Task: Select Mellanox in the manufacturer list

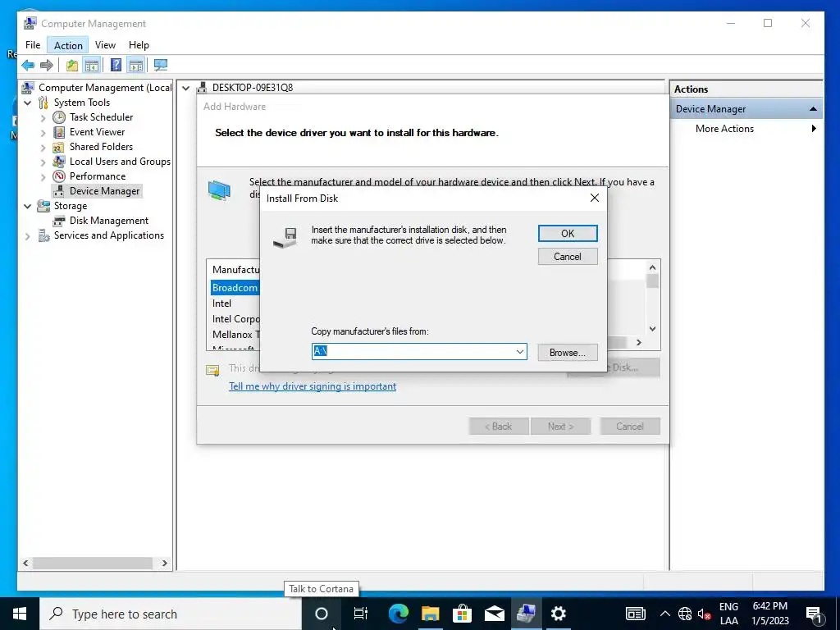Action: pos(235,335)
